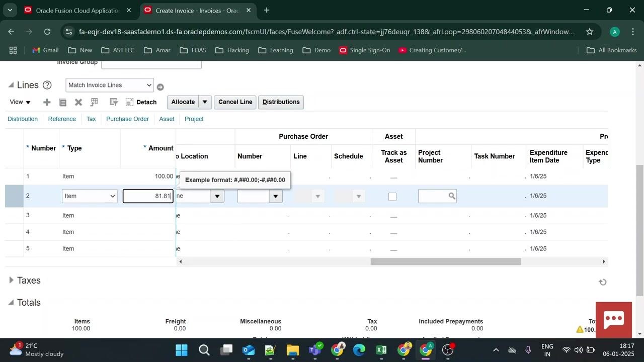Open the tab search dropdown
Image resolution: width=644 pixels, height=362 pixels.
point(11,10)
